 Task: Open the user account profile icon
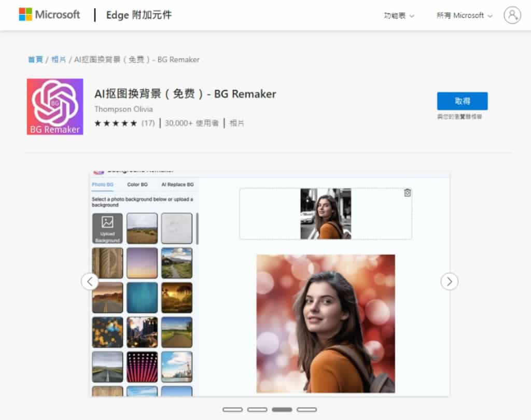pos(512,15)
